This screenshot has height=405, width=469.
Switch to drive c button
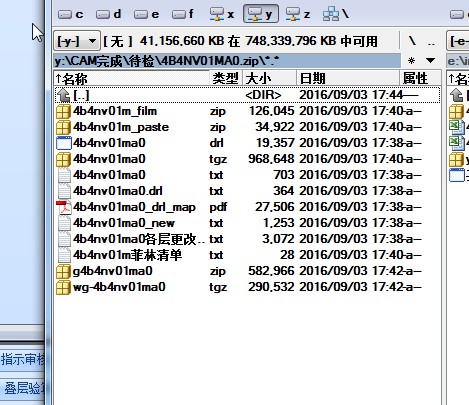pos(70,14)
